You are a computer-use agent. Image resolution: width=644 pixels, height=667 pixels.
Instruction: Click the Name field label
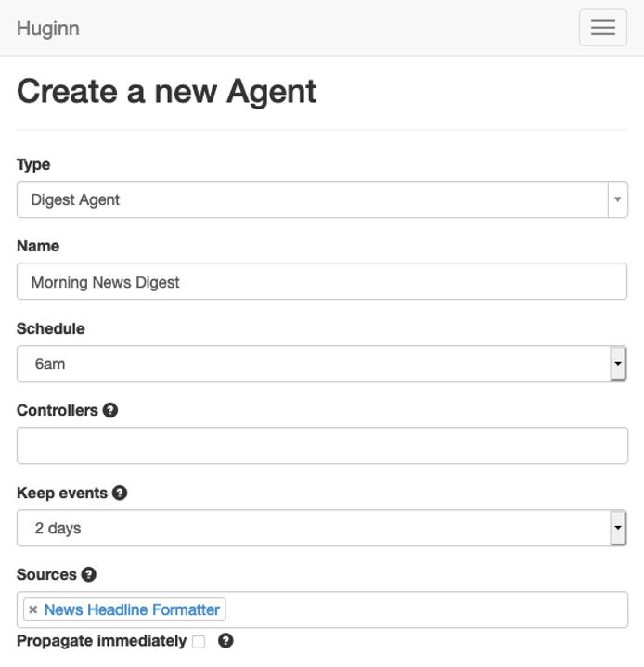coord(38,246)
